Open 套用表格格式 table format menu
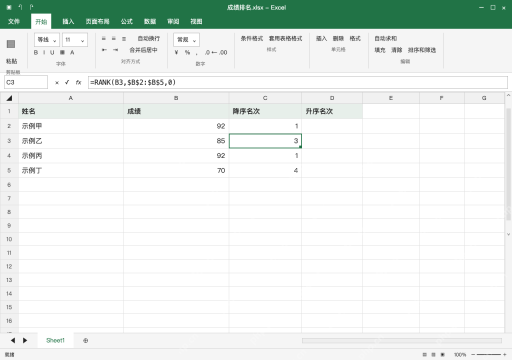 286,39
